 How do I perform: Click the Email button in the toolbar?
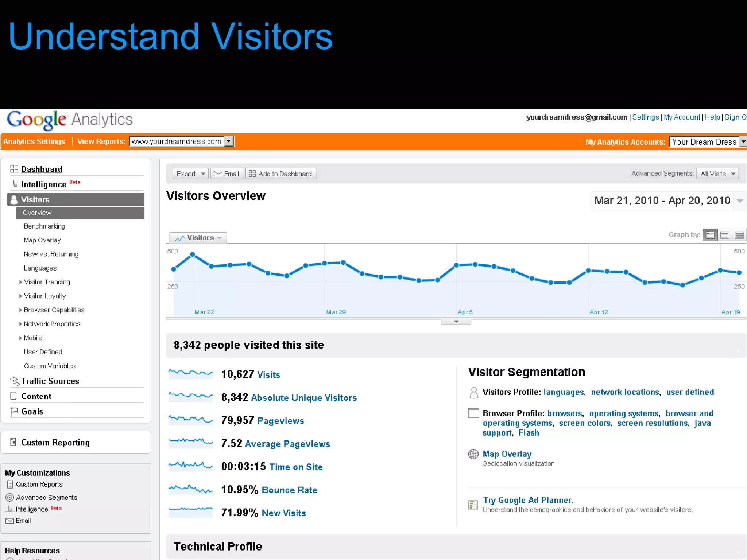click(x=227, y=174)
